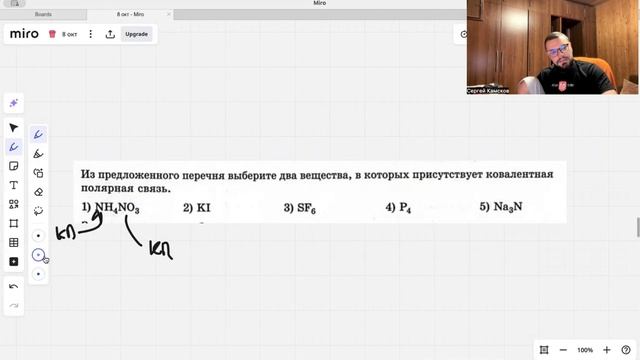Export the board with the upload icon
The image size is (640, 360).
pyautogui.click(x=110, y=34)
